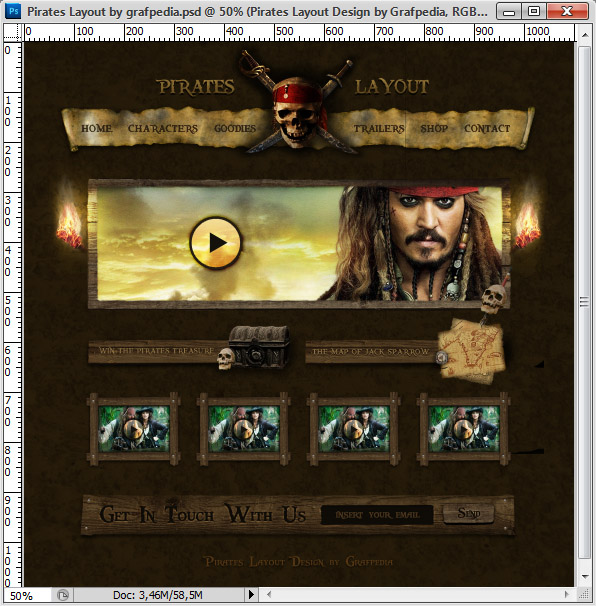Open the status bar info flyout arrow

tap(251, 594)
